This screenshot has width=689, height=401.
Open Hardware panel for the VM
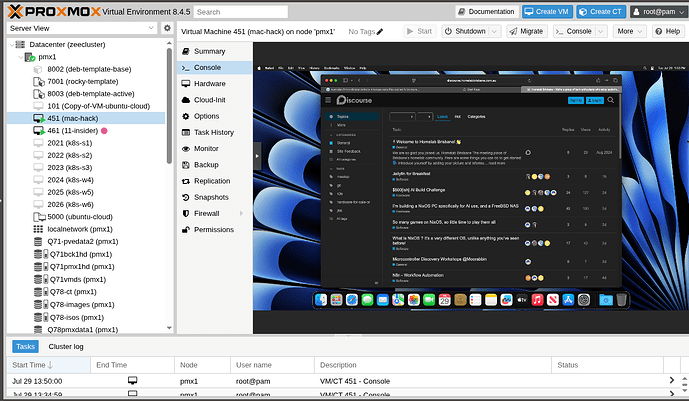coord(209,83)
